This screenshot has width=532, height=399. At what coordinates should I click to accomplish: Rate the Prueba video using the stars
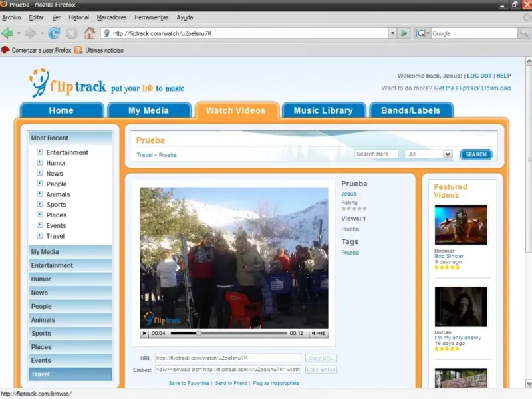[354, 209]
